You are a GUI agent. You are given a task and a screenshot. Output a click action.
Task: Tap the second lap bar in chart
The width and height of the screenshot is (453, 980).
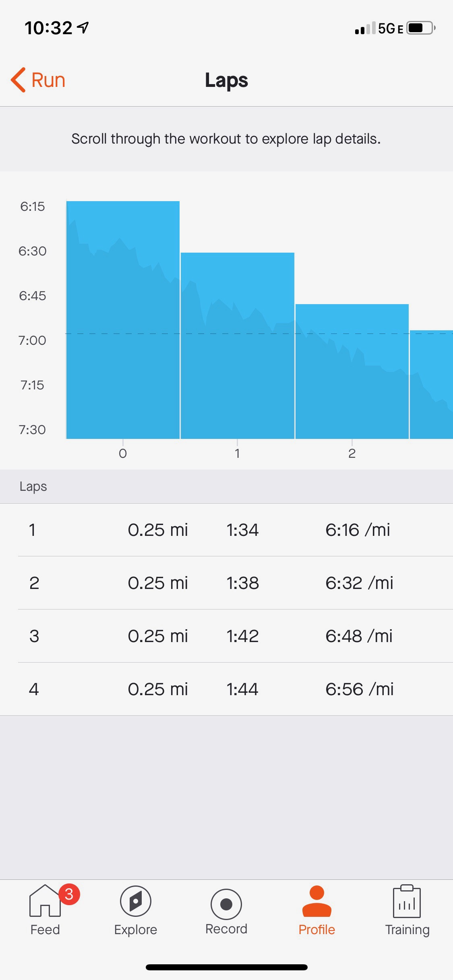[238, 346]
